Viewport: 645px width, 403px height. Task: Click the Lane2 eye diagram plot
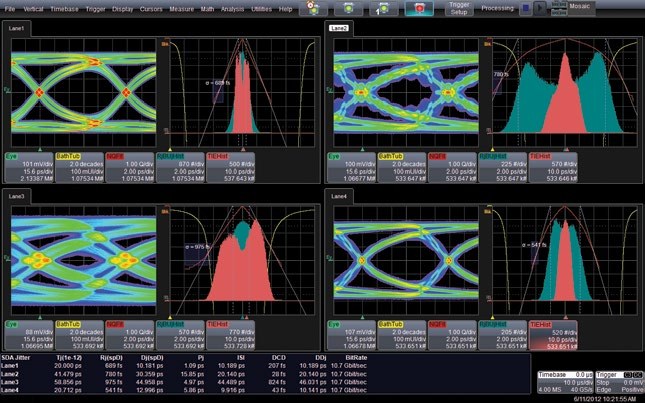406,93
